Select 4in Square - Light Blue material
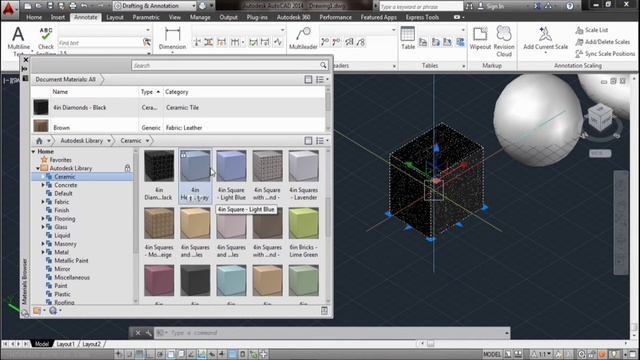This screenshot has width=640, height=360. [x=231, y=165]
